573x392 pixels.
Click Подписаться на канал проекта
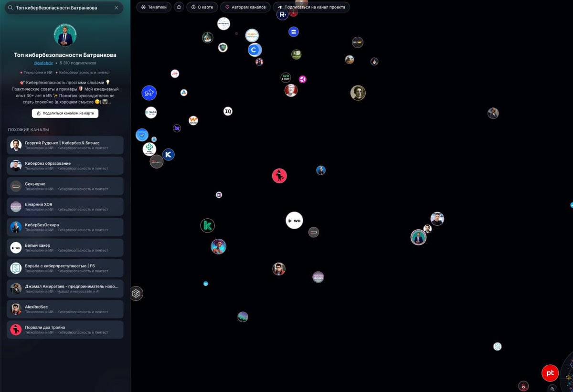(311, 7)
